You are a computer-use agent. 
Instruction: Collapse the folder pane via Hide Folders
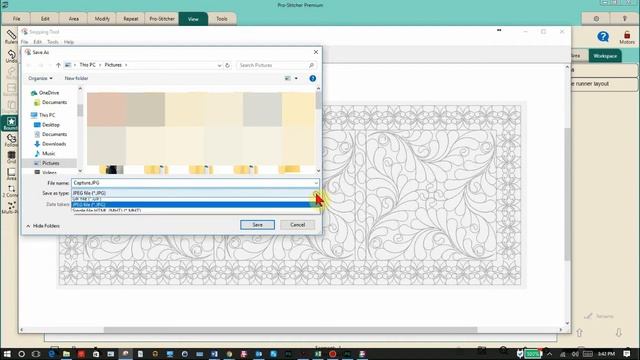[43, 226]
